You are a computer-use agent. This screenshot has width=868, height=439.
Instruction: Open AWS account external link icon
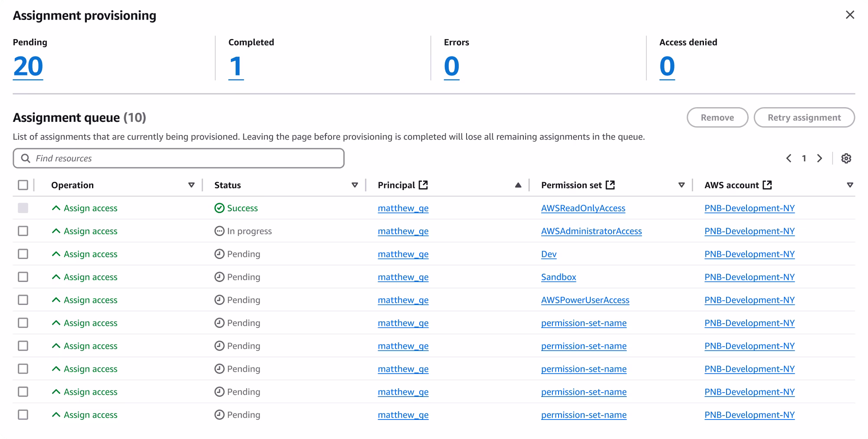pos(767,185)
